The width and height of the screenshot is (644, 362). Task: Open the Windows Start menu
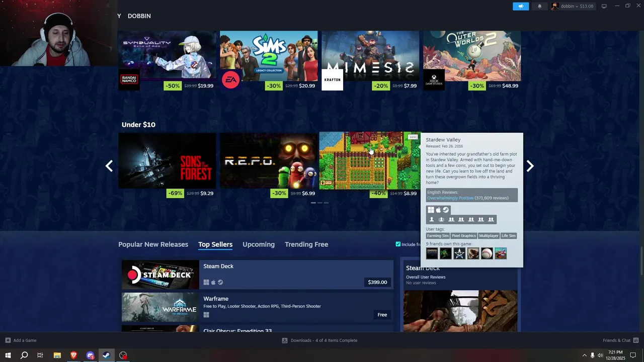[8, 355]
